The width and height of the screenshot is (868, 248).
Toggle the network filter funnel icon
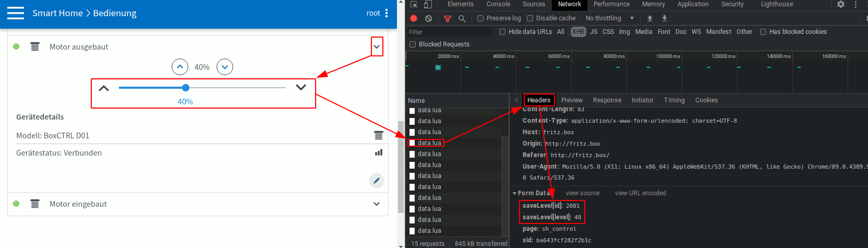point(447,18)
